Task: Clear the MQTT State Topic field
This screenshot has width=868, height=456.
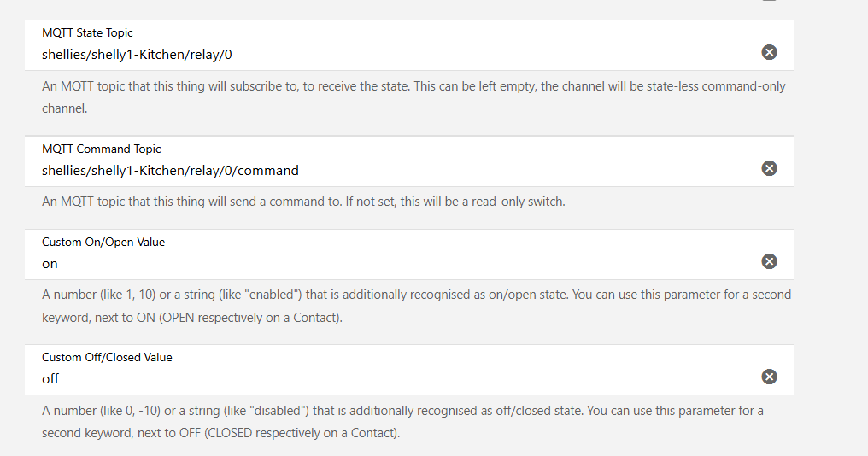Action: [769, 52]
